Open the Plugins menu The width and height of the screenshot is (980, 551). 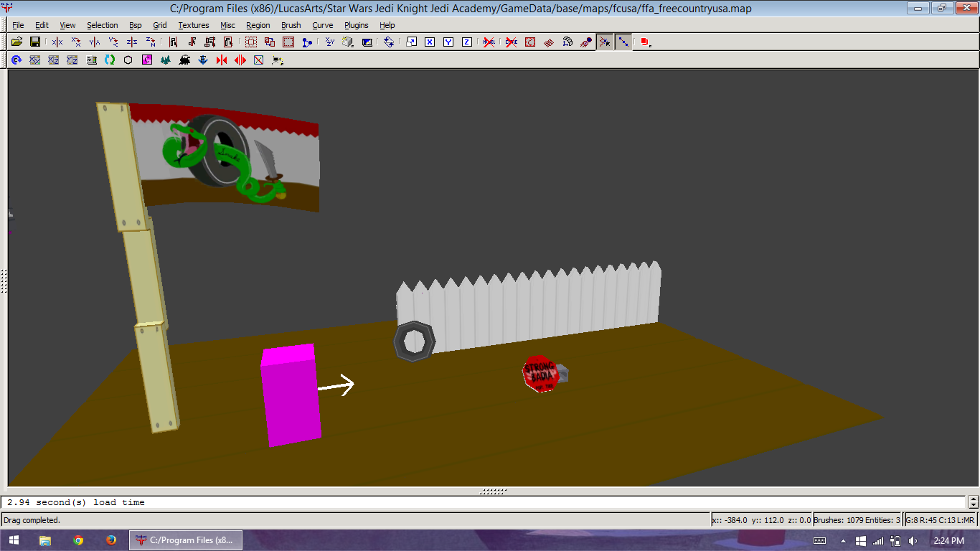pos(357,25)
